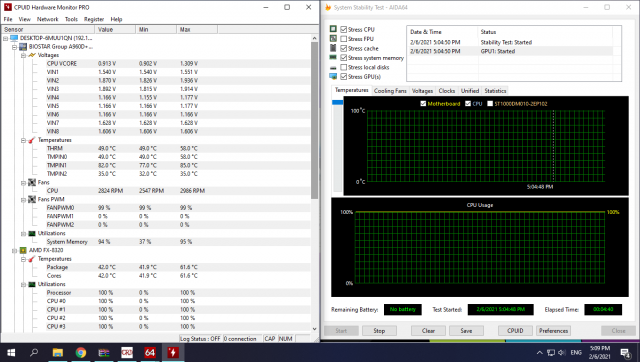Click the DESKTOP computer node icon
Viewport: 640px width, 362px height.
coord(14,38)
